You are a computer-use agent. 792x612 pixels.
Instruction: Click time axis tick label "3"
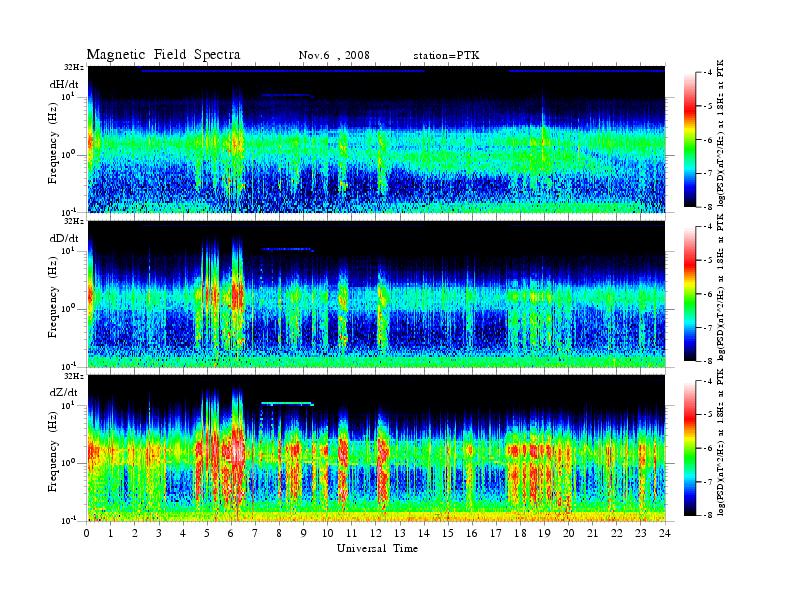(x=159, y=533)
